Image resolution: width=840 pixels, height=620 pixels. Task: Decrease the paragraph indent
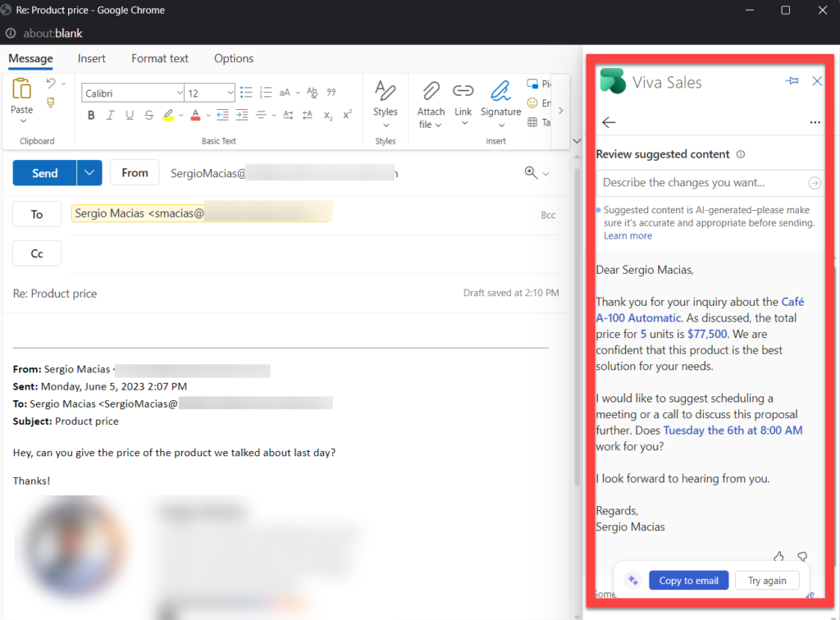[222, 115]
